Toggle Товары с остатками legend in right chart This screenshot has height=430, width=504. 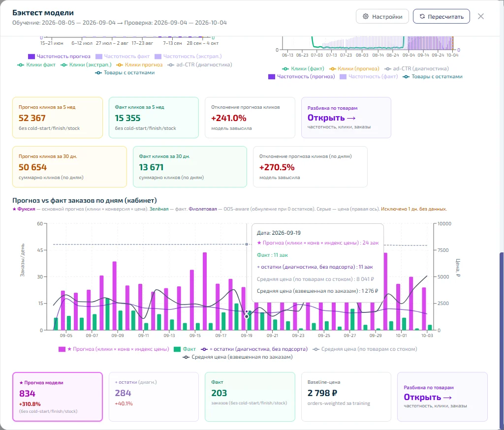pos(433,76)
